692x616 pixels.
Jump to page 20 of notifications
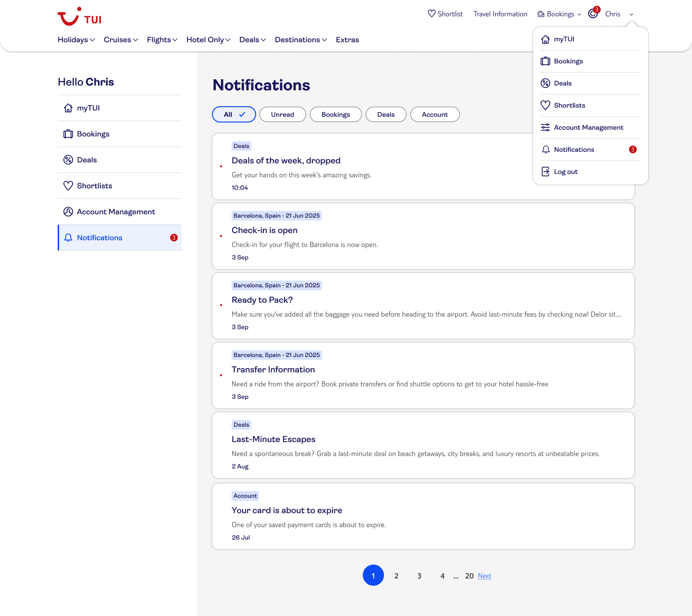point(470,576)
